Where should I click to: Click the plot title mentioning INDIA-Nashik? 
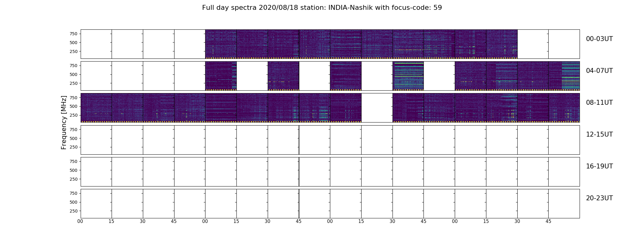point(322,8)
